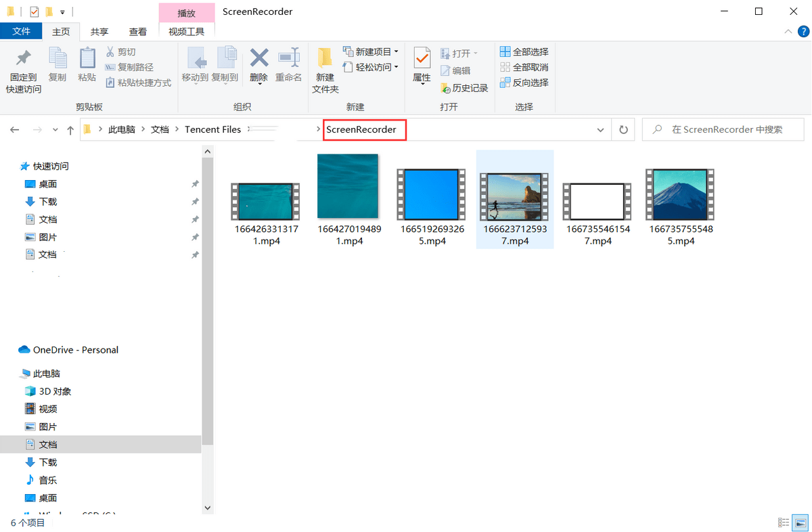Open the Quick Access Toolbar customize arrow
This screenshot has height=532, width=812.
pos(62,12)
